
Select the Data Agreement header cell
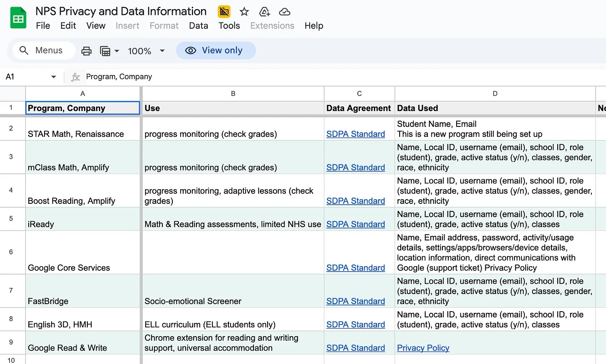[359, 108]
